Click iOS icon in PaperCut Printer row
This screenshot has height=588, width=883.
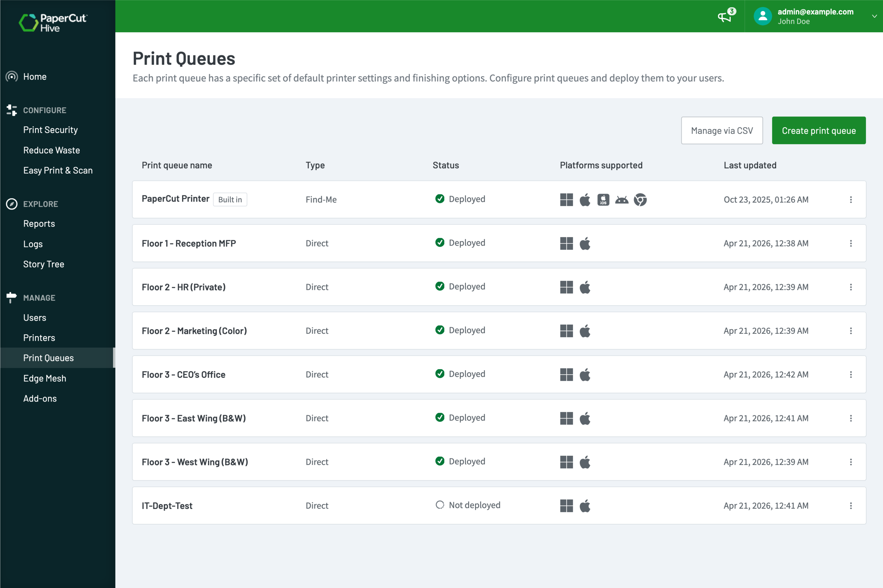coord(603,200)
